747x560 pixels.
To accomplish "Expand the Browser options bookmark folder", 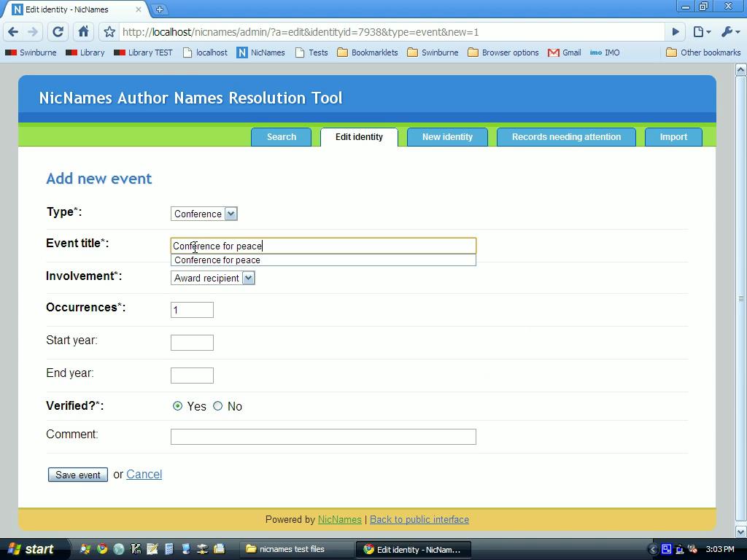I will point(503,52).
